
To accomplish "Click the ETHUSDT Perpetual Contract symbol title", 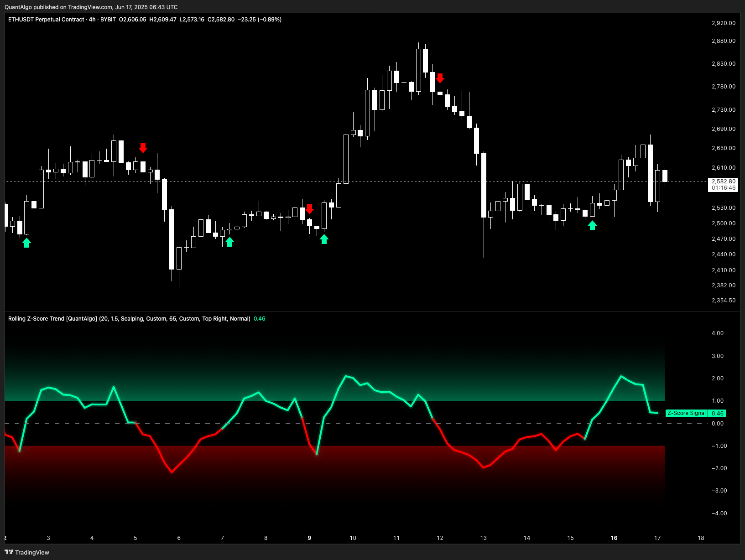I will click(46, 20).
